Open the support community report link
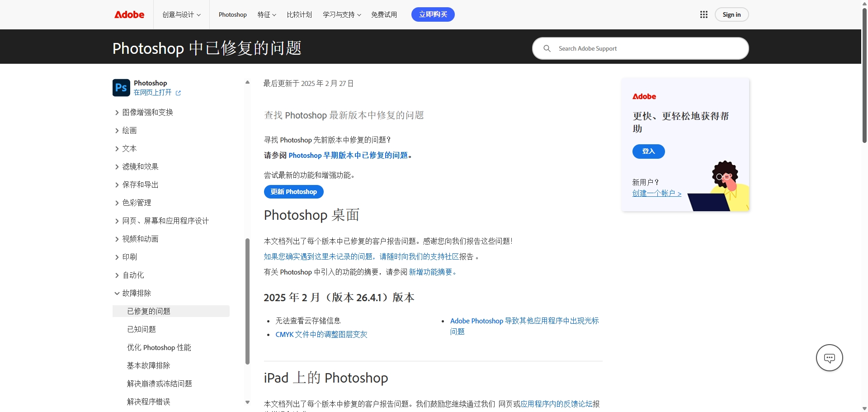Image resolution: width=868 pixels, height=412 pixels. [362, 256]
